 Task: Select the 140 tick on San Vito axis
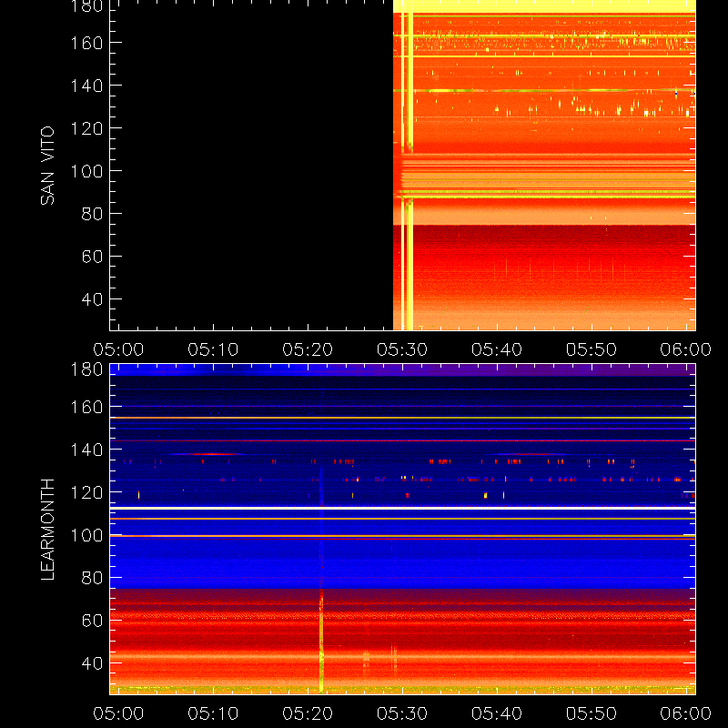[x=86, y=86]
